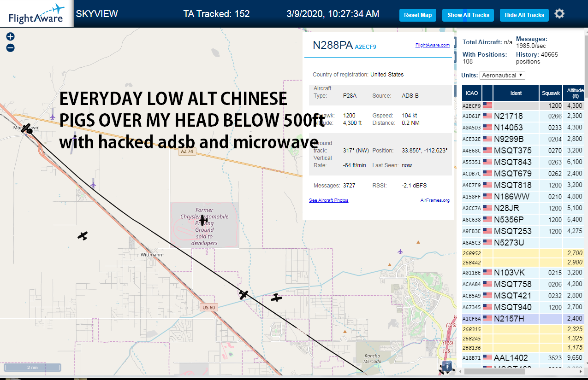This screenshot has width=588, height=380.
Task: Click the US flag in the N28JR row
Action: (487, 208)
